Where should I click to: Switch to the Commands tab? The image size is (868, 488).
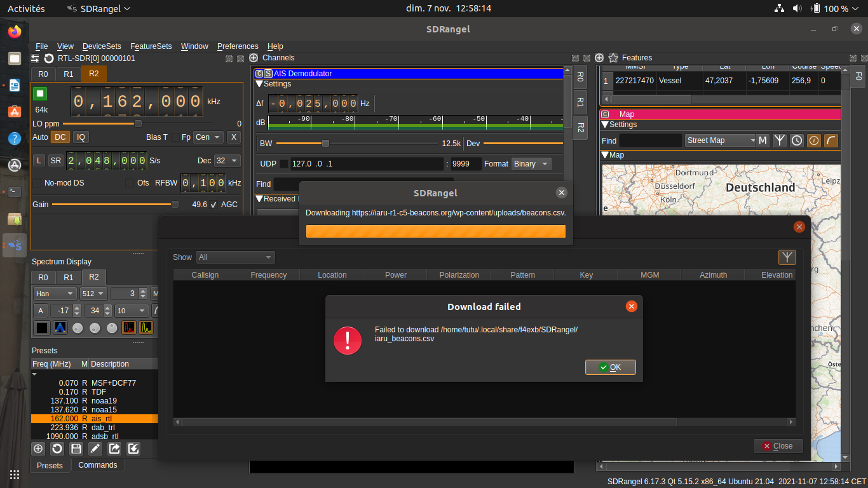tap(98, 465)
